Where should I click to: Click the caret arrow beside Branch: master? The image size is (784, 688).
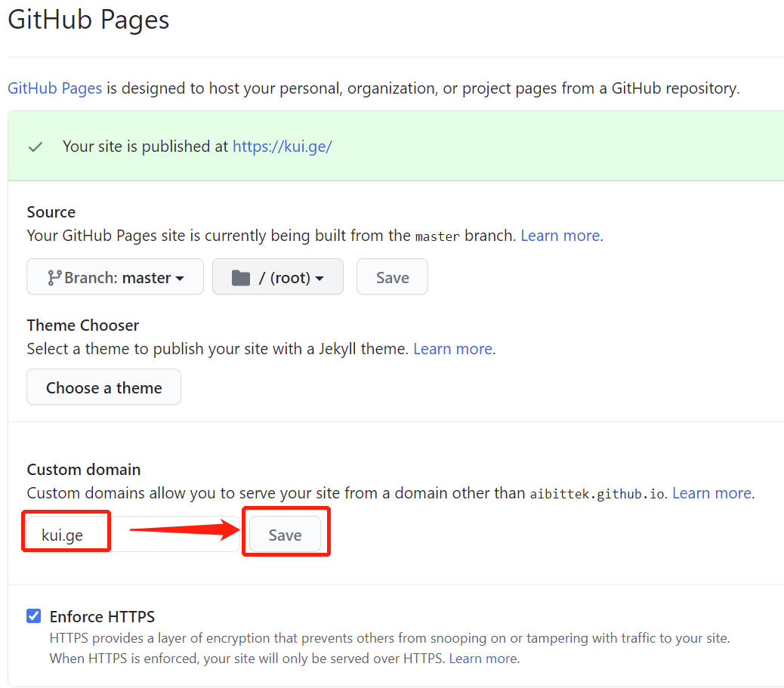coord(180,279)
